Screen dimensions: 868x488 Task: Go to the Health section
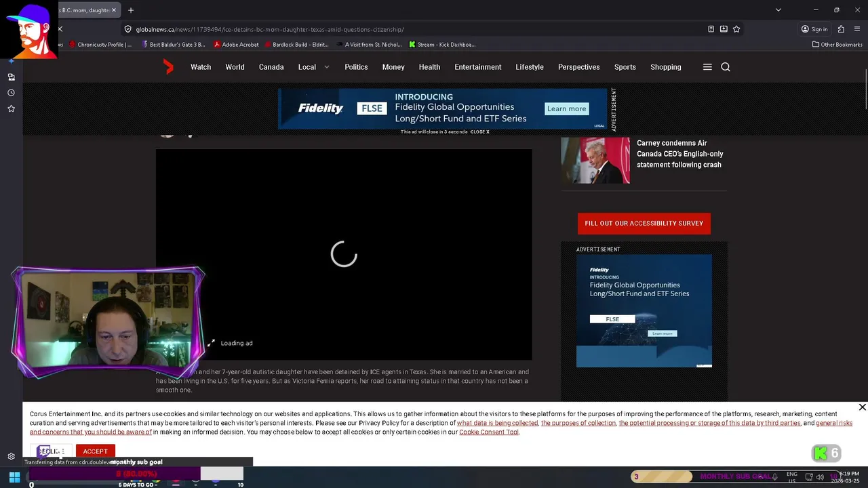pyautogui.click(x=429, y=67)
